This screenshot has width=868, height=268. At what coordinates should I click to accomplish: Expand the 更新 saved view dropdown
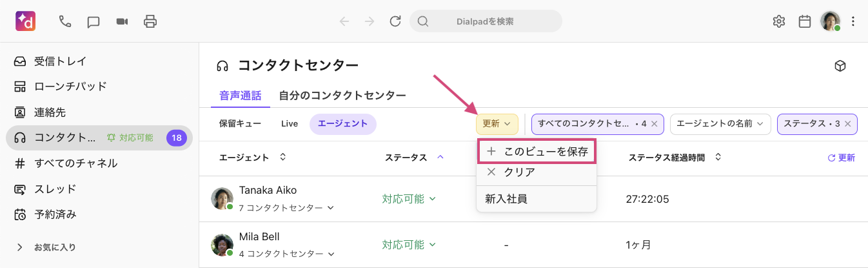point(497,123)
